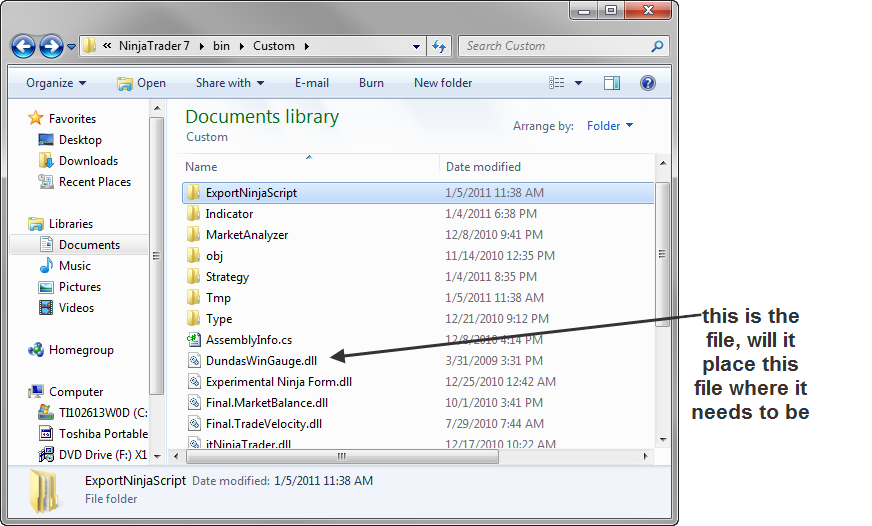
Task: Select the Final.MarketBalance.dll file icon
Action: (x=194, y=403)
